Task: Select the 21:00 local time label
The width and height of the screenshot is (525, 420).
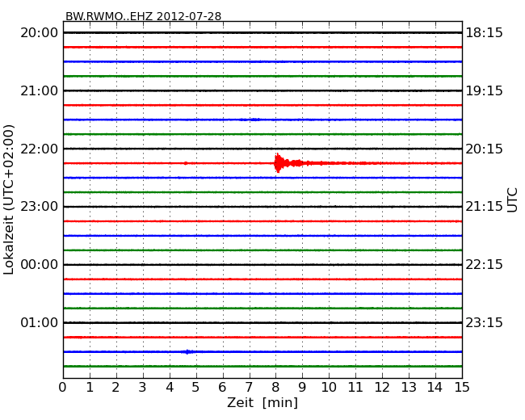Action: (40, 90)
